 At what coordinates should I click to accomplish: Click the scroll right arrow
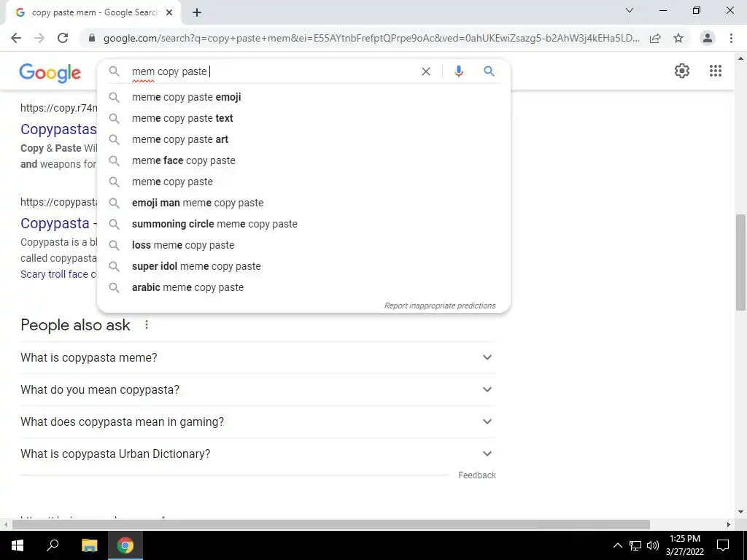(x=729, y=524)
